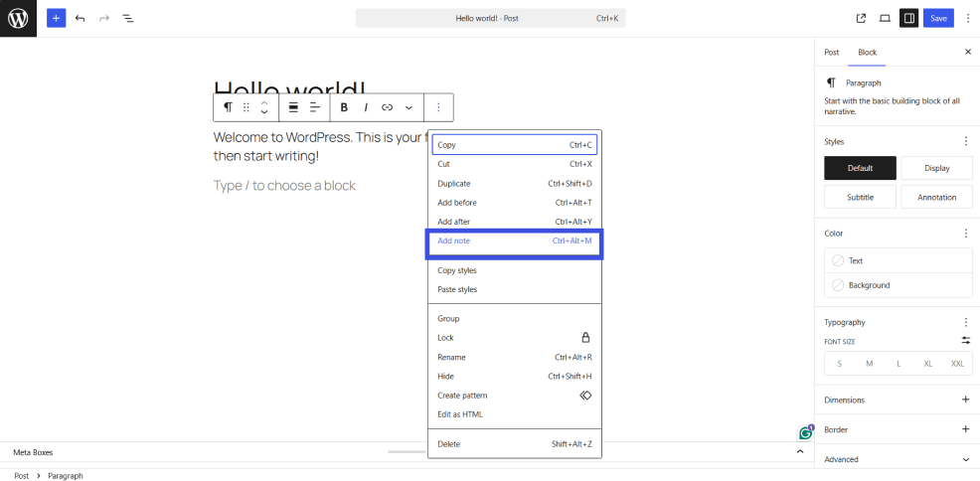Click the Grammarly badge icon
The height and width of the screenshot is (481, 980).
coord(806,432)
